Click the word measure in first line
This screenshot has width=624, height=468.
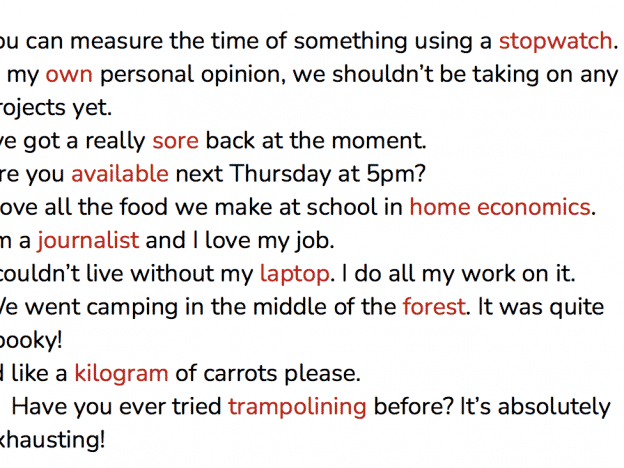pos(116,41)
